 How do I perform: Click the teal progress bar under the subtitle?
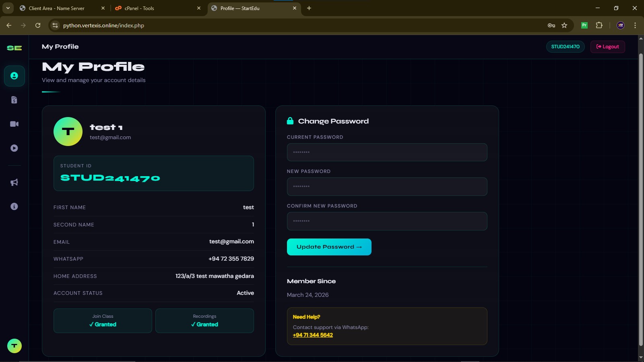pos(51,91)
